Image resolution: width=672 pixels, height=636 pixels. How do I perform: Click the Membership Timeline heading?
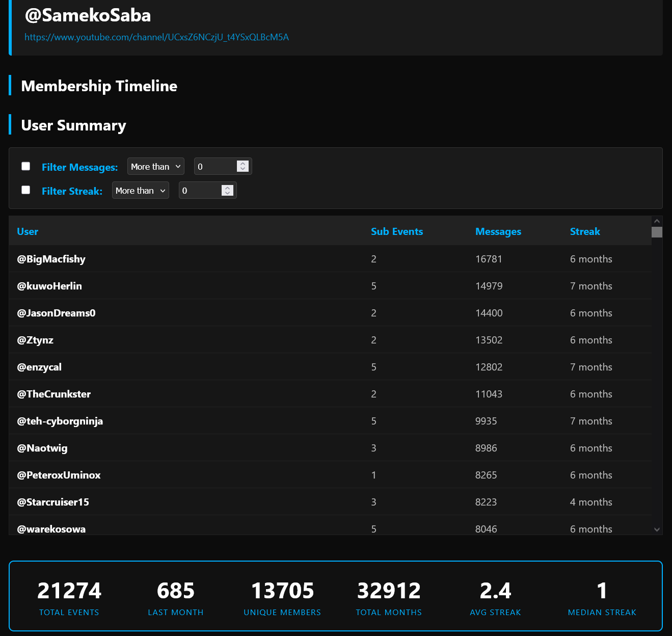pos(99,86)
